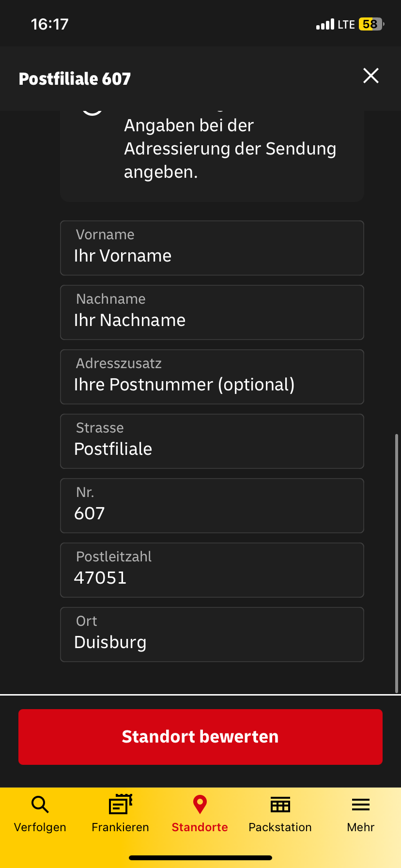The width and height of the screenshot is (401, 868).
Task: Open Frankieren stamp icon
Action: pos(120,805)
